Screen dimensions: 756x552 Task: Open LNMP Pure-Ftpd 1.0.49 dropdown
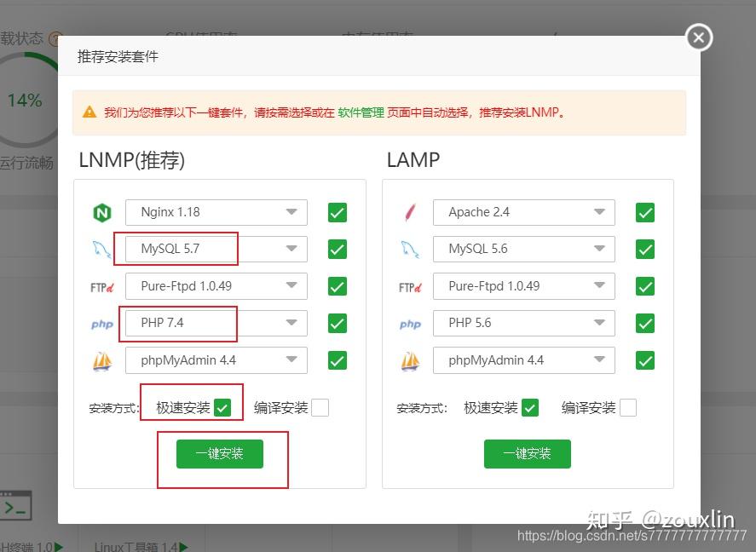pyautogui.click(x=216, y=286)
